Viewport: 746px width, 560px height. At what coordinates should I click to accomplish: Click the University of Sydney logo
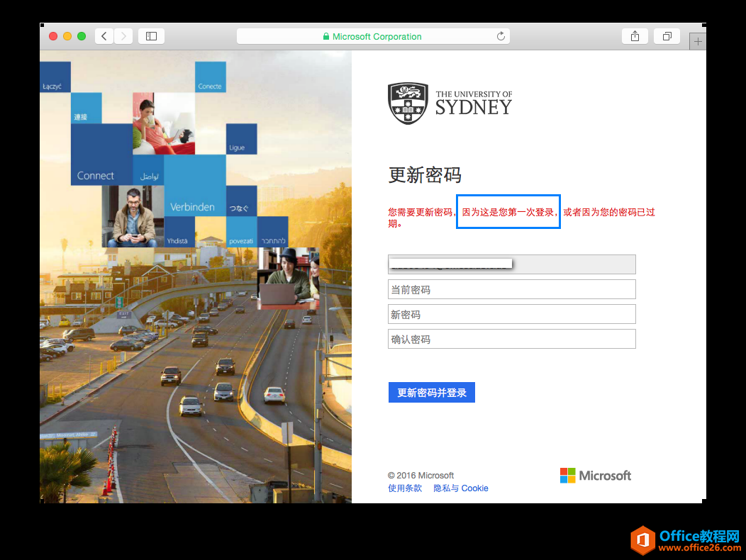[x=450, y=103]
